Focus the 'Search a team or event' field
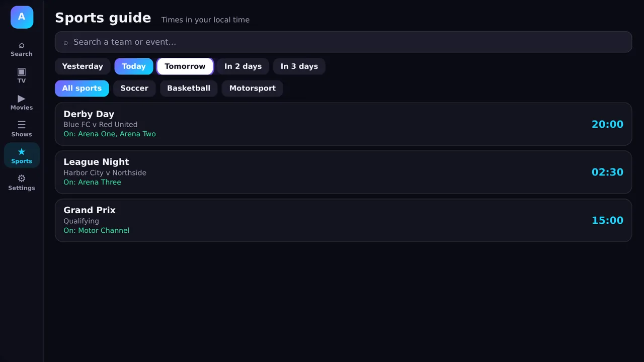The width and height of the screenshot is (644, 362). [x=343, y=42]
